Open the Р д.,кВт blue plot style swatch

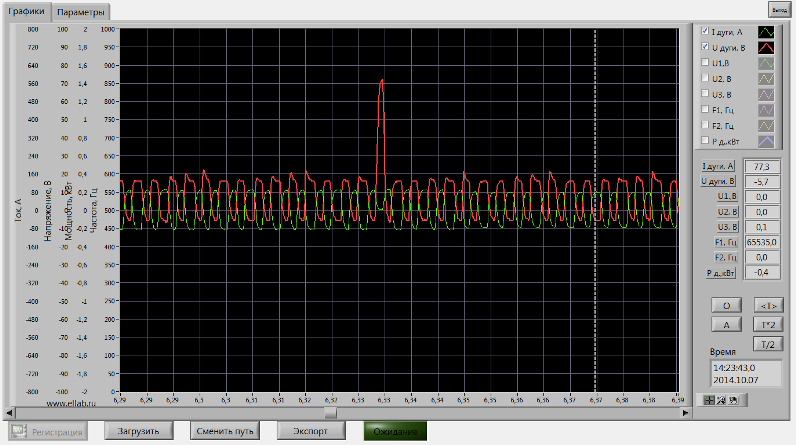click(x=766, y=142)
